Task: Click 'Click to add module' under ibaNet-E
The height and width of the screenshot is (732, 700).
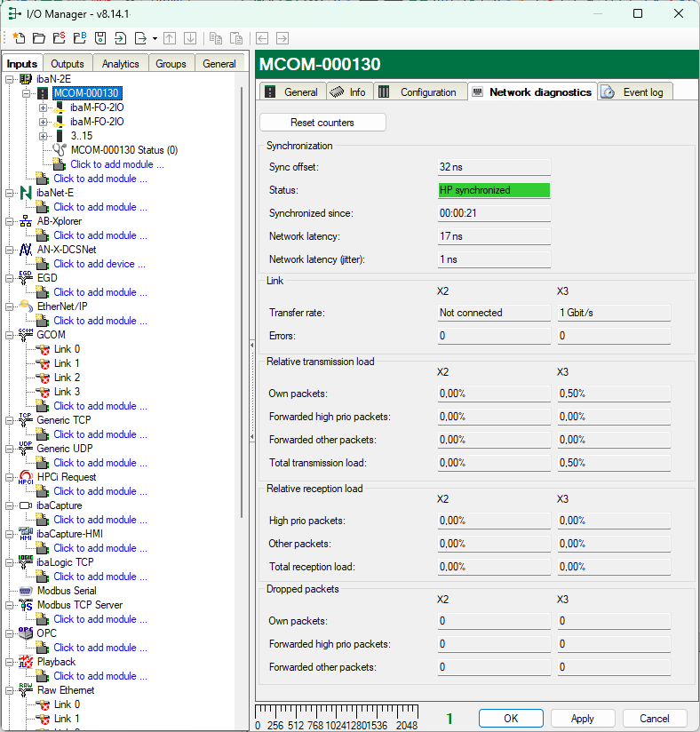Action: [x=100, y=207]
